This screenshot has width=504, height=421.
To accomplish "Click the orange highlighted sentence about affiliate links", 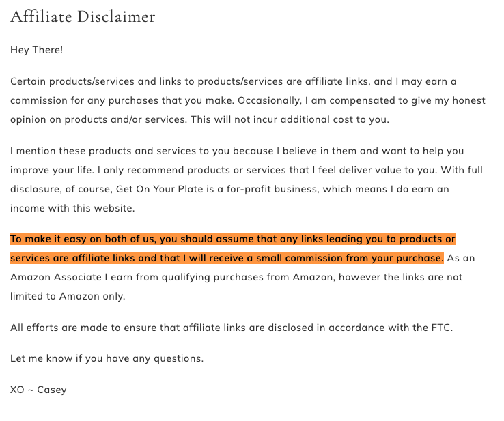I will point(233,248).
